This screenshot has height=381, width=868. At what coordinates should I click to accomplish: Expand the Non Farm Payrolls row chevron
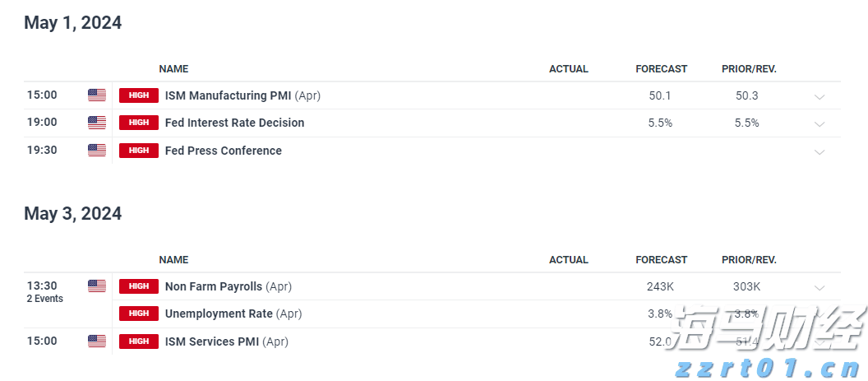click(819, 287)
